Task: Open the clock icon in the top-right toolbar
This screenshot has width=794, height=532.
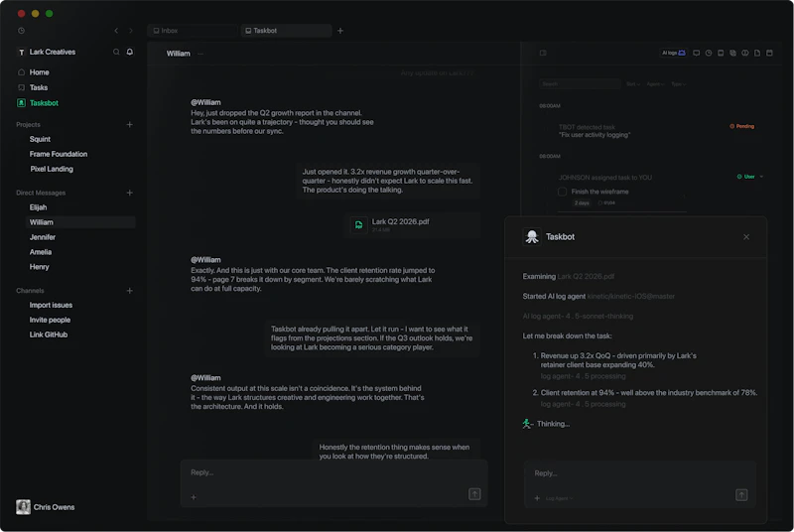Action: tap(709, 53)
